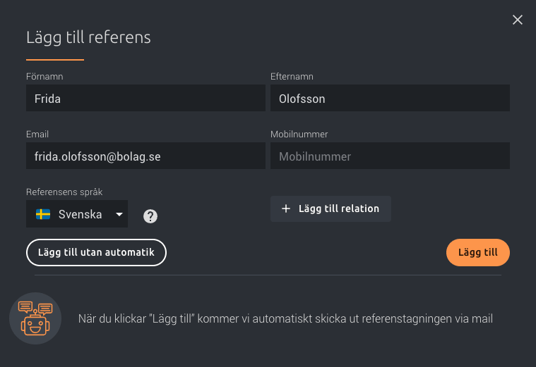Viewport: 536px width, 367px height.
Task: Choose Lägg till utan automatik
Action: tap(96, 253)
